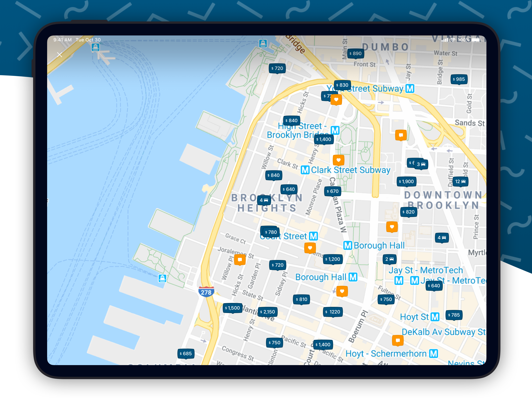532x399 pixels.
Task: Click the $820 marker in Downtown Brooklyn
Action: click(408, 212)
